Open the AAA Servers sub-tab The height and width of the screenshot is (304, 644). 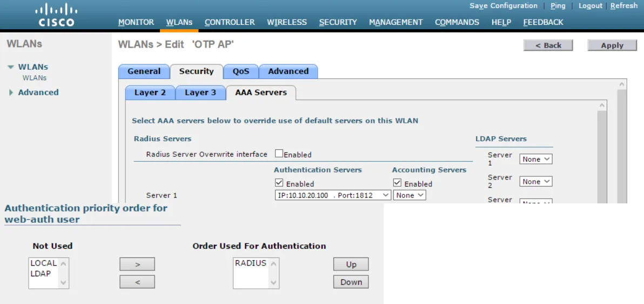tap(261, 92)
